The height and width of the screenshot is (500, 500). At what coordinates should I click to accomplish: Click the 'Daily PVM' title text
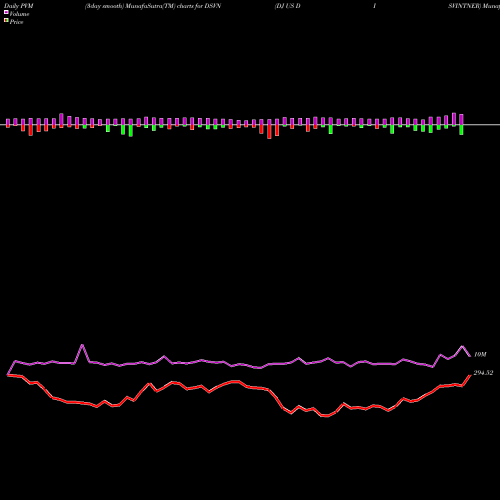point(19,6)
